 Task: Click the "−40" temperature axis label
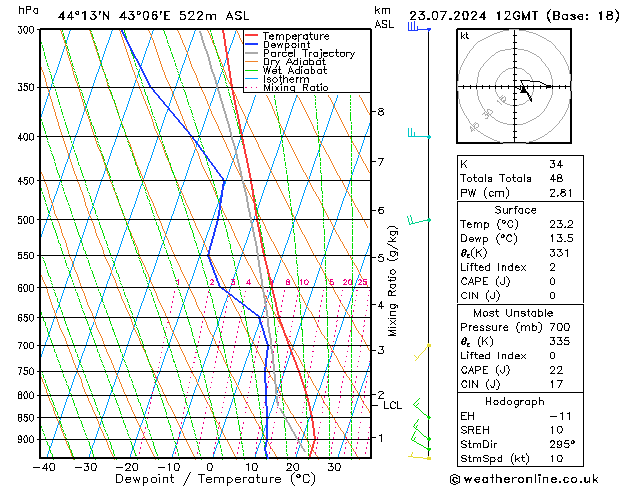(44, 467)
